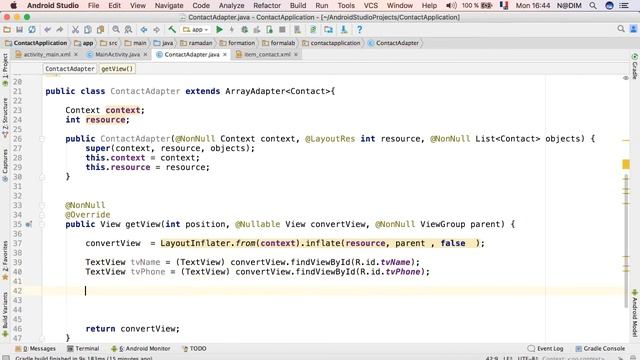
Task: Toggle the Build Variants tool window
Action: point(5,314)
